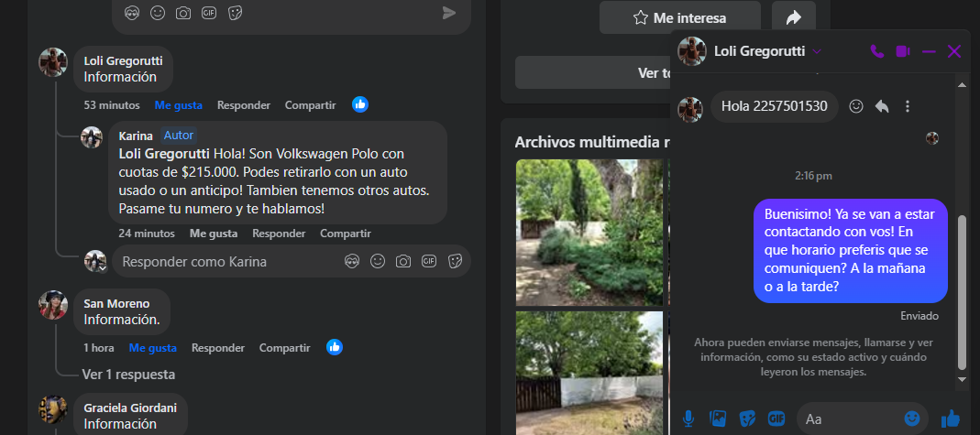Viewport: 980px width, 435px height.
Task: Toggle Me gusta on San Moreno's comment
Action: point(152,348)
